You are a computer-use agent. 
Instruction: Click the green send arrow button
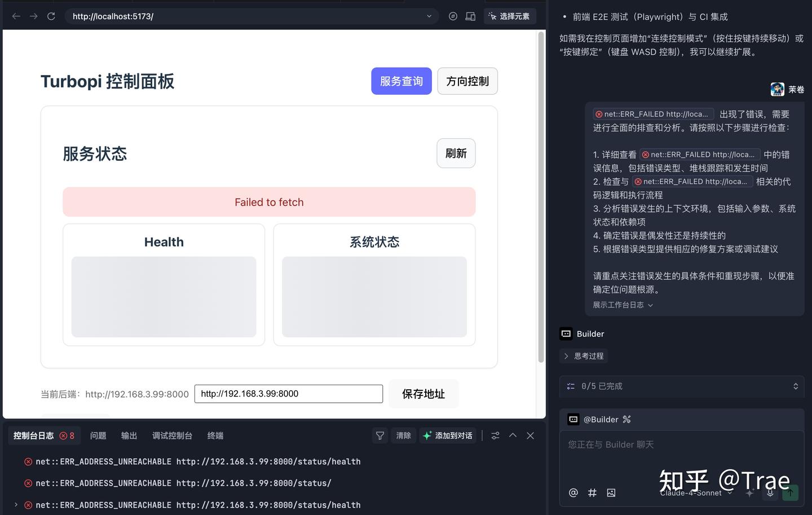(790, 492)
